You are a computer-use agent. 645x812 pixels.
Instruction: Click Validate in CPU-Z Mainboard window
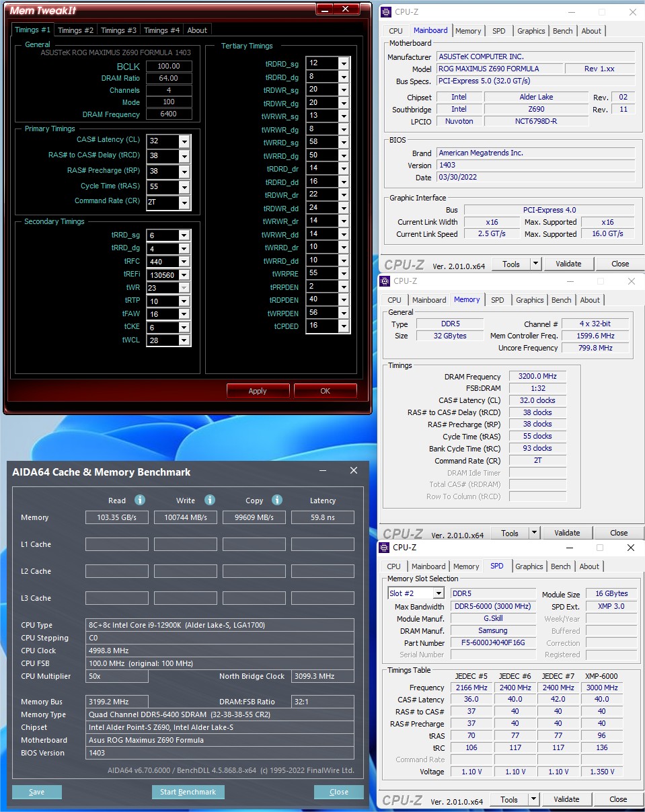568,264
